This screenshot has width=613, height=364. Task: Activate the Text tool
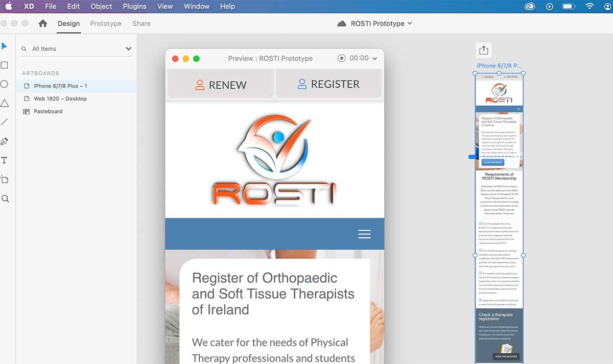pyautogui.click(x=4, y=160)
